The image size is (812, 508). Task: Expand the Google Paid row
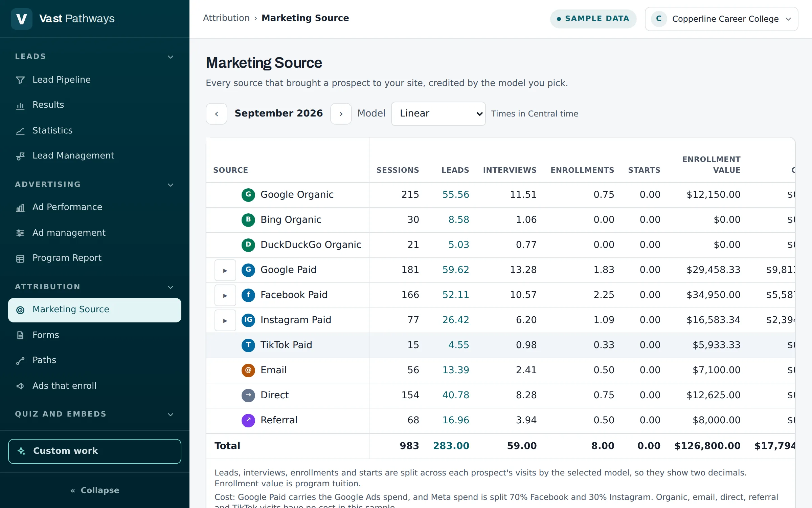point(225,270)
